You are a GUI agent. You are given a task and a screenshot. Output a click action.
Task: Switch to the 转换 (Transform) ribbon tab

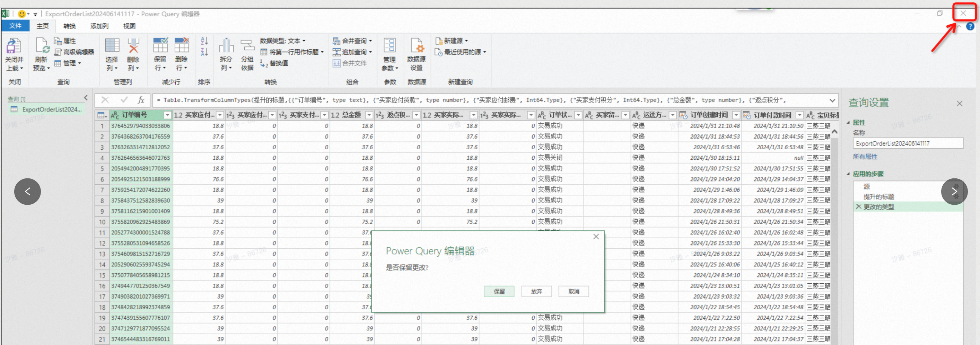(70, 26)
